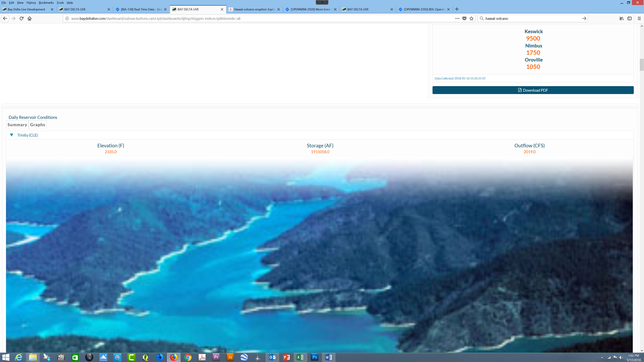Launch Camtasia from taskbar
The height and width of the screenshot is (362, 644).
[131, 357]
